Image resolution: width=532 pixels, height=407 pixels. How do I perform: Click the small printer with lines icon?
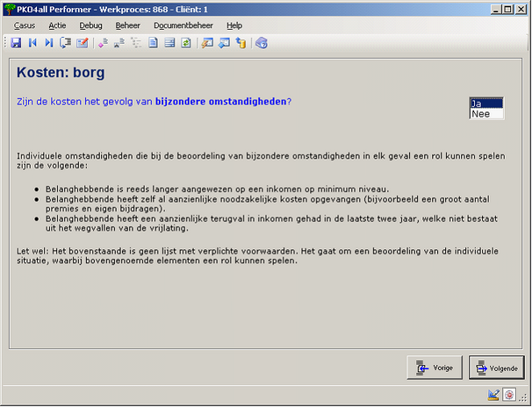[119, 43]
